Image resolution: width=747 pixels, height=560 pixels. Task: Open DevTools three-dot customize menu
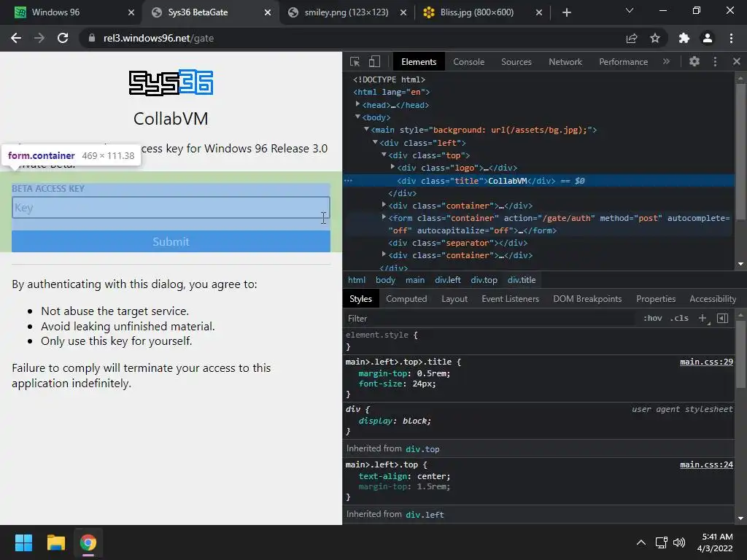715,61
